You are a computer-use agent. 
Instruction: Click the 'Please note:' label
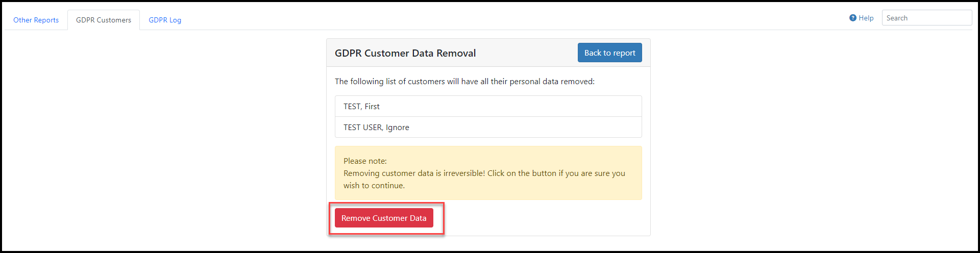[x=365, y=161]
